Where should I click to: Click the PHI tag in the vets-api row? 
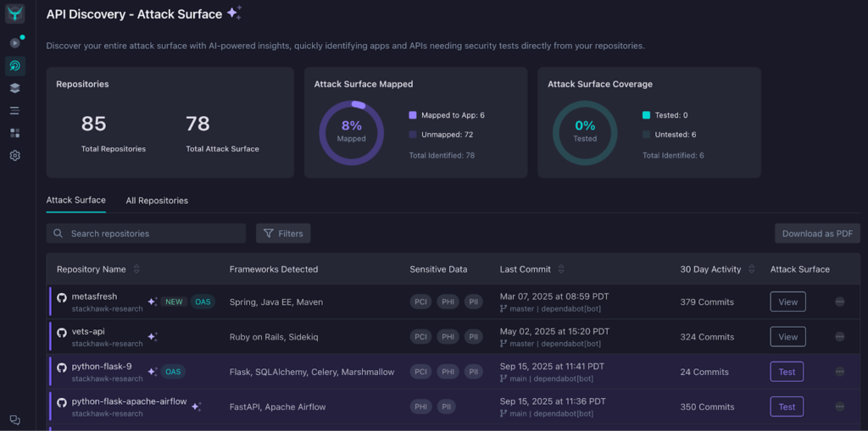[x=448, y=336]
